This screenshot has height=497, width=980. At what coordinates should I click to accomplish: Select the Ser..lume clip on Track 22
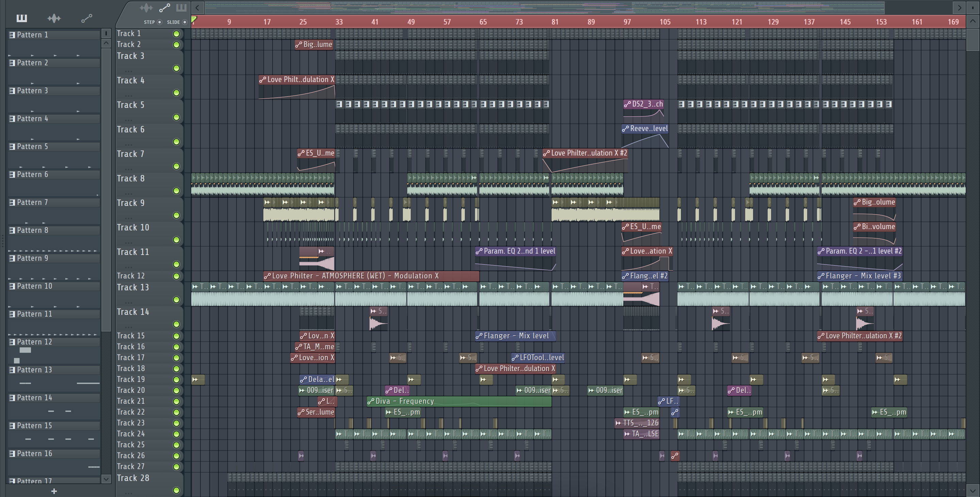coord(316,412)
